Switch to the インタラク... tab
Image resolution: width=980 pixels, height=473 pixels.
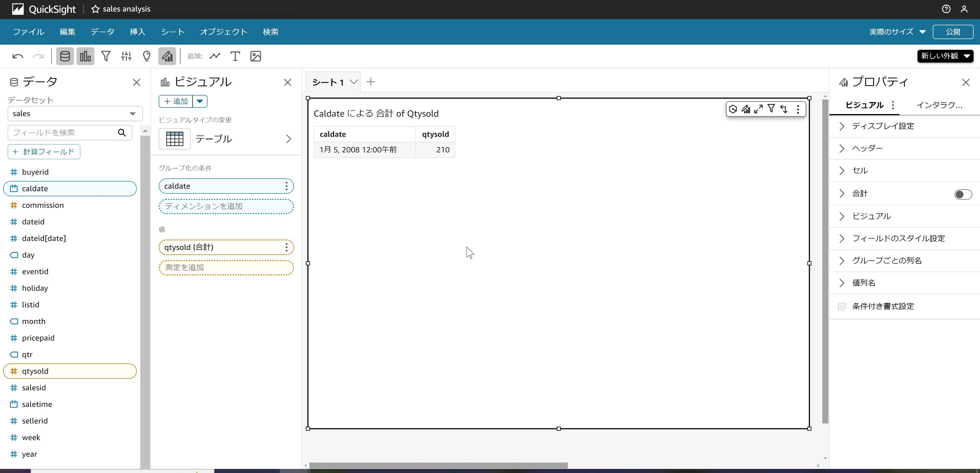(x=939, y=105)
